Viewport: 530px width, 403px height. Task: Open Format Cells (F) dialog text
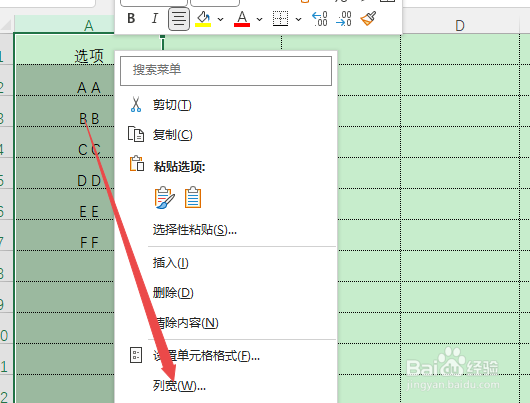click(x=206, y=356)
